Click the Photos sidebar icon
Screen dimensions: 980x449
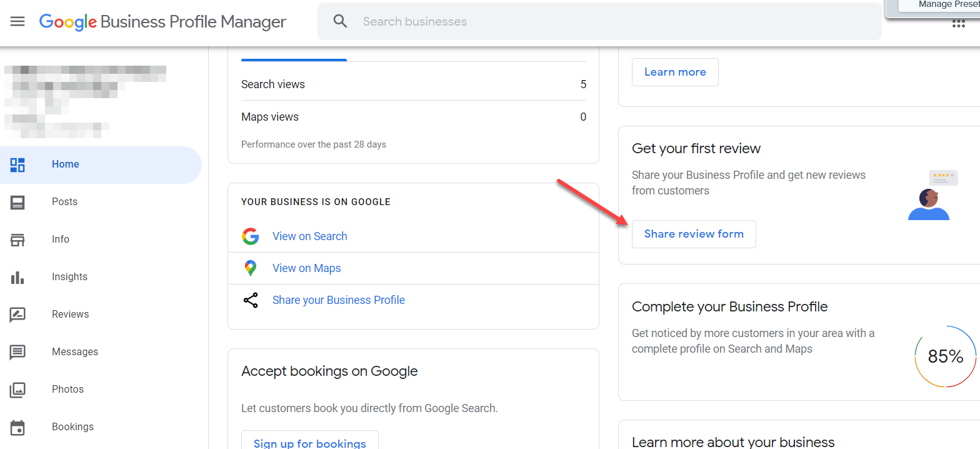tap(17, 390)
